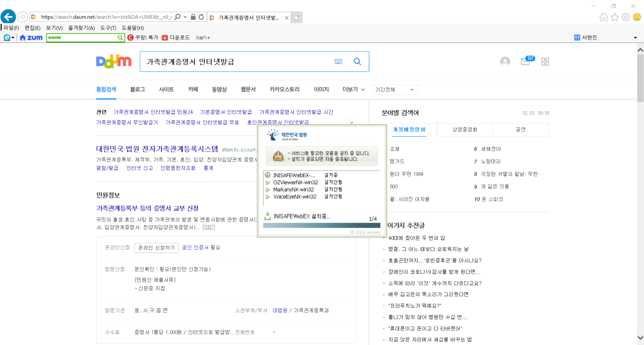Expand the 더보기 search category dropdown
Image resolution: width=644 pixels, height=345 pixels.
point(354,89)
